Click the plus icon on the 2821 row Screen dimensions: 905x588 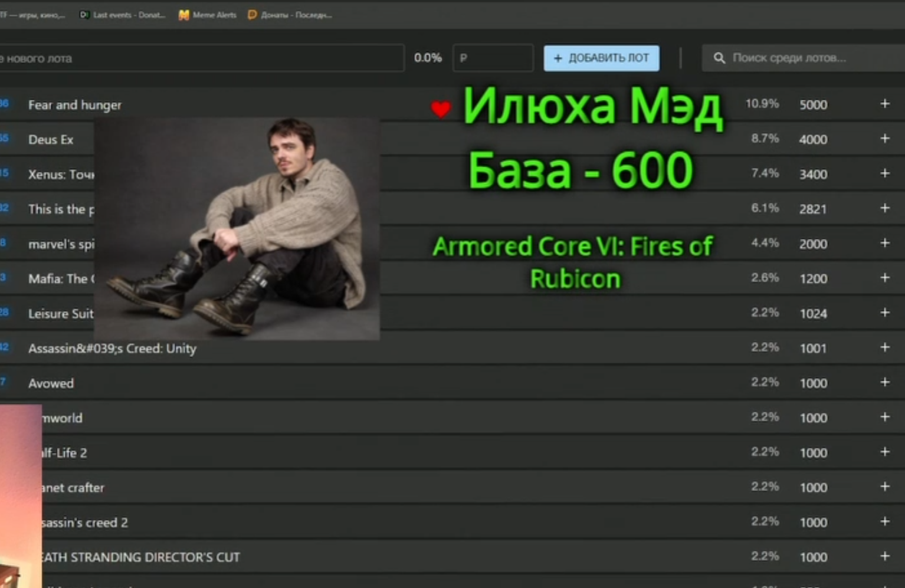click(x=885, y=208)
